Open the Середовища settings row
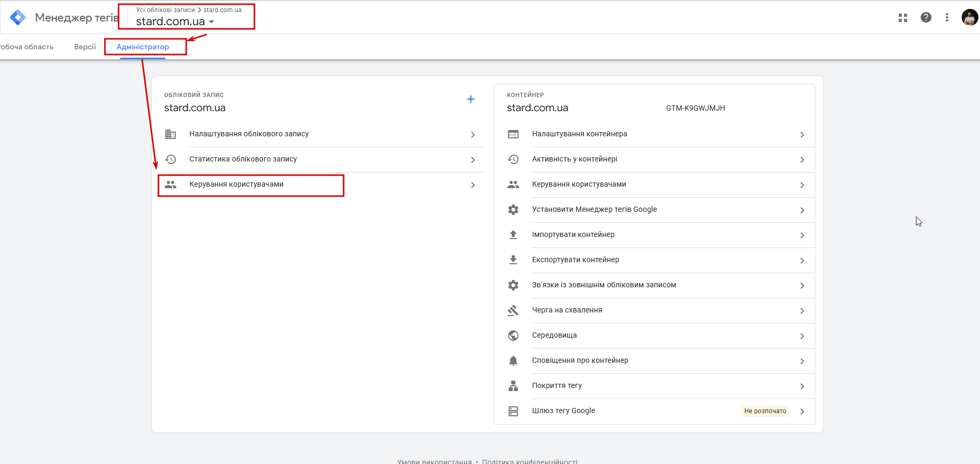The width and height of the screenshot is (980, 464). [x=555, y=336]
